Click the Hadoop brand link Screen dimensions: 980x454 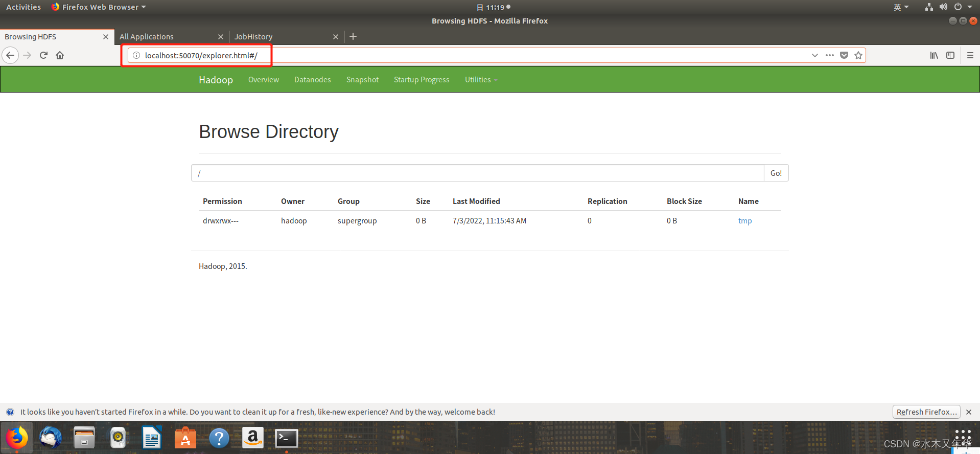216,80
